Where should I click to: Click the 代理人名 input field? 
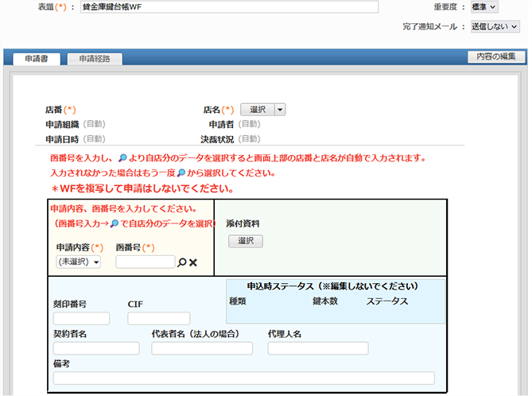point(317,348)
